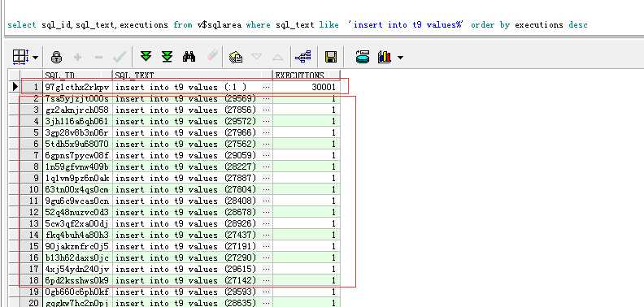
Task: Click SQL_ID cell gz2aknjrch058
Action: (77, 110)
